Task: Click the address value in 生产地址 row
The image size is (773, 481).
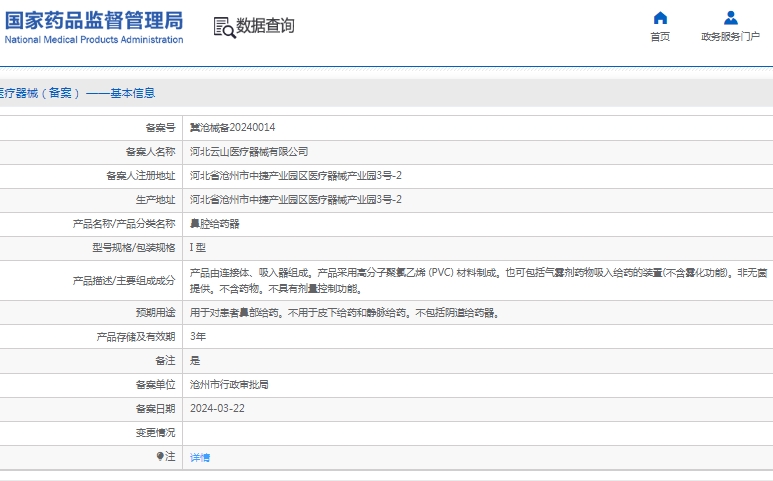Action: (296, 200)
